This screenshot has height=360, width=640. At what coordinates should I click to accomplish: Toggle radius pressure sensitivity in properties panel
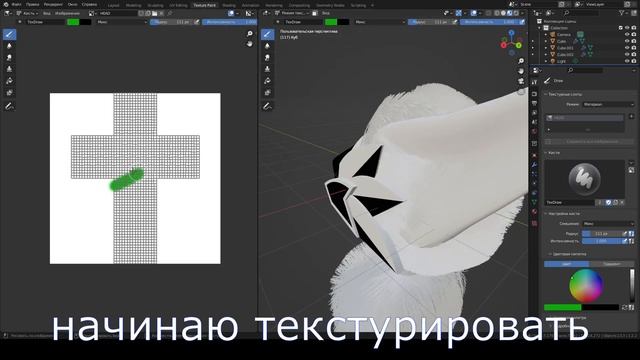[625, 233]
